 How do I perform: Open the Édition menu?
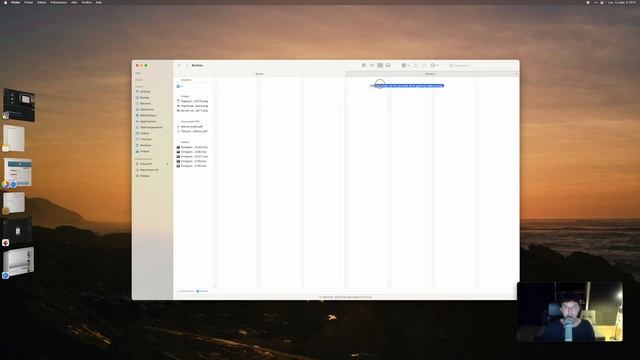42,2
